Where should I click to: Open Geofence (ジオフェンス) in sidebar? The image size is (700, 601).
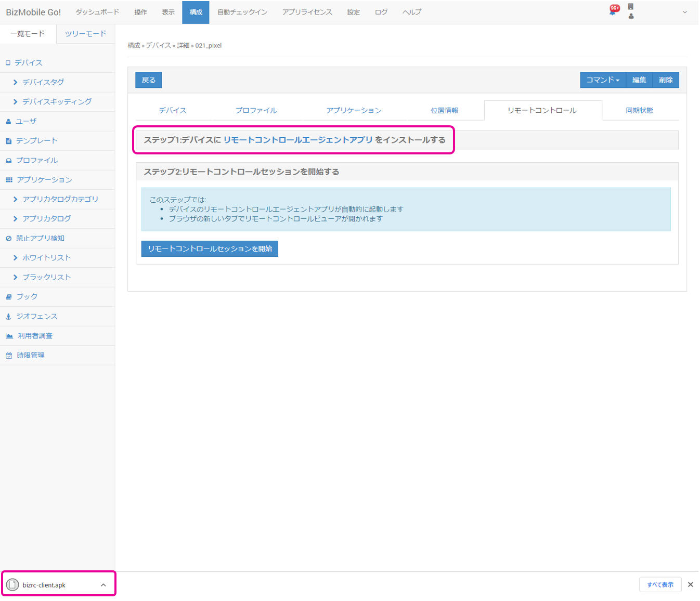click(36, 316)
